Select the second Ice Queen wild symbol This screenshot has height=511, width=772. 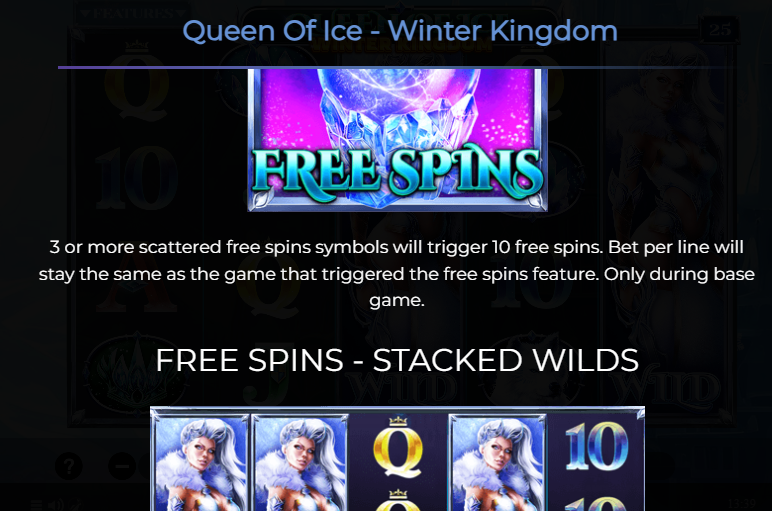tap(300, 463)
